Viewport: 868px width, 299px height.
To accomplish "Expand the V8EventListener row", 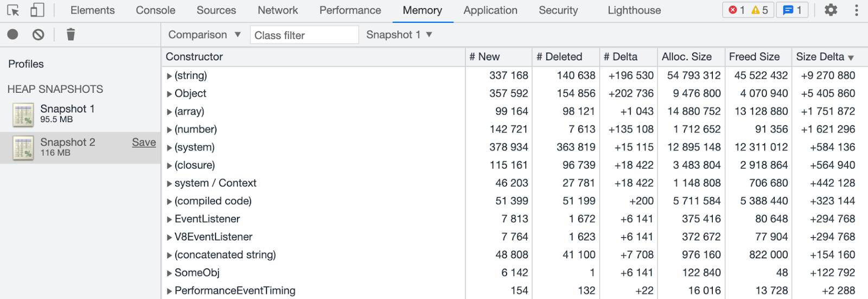I will pos(169,237).
